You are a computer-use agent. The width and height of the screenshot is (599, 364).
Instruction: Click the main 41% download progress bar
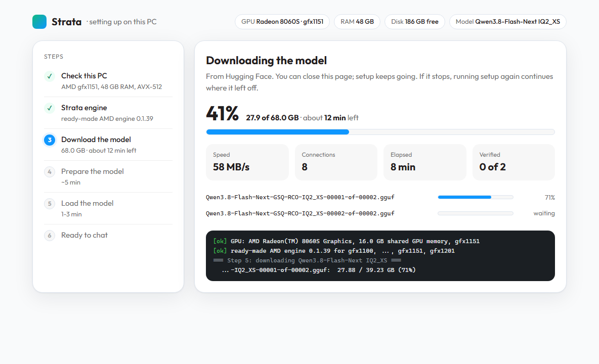pos(380,132)
